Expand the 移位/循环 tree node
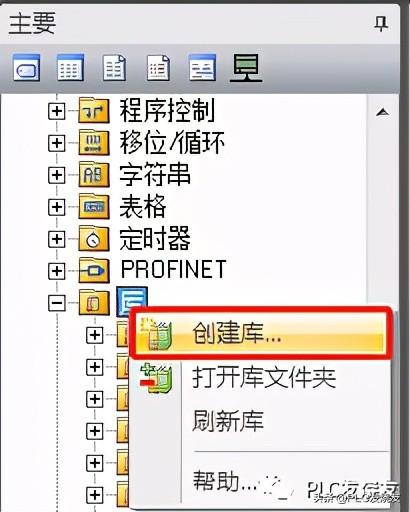This screenshot has height=512, width=410. pyautogui.click(x=57, y=143)
